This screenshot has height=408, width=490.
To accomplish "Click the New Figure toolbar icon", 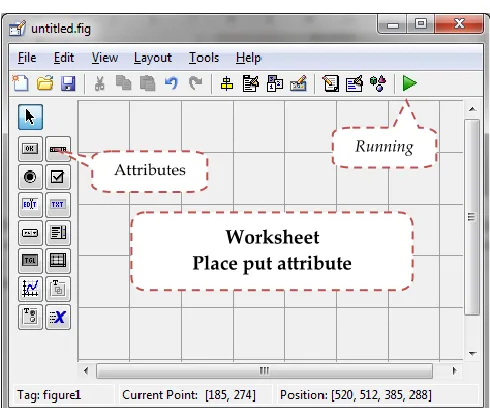I will (20, 83).
